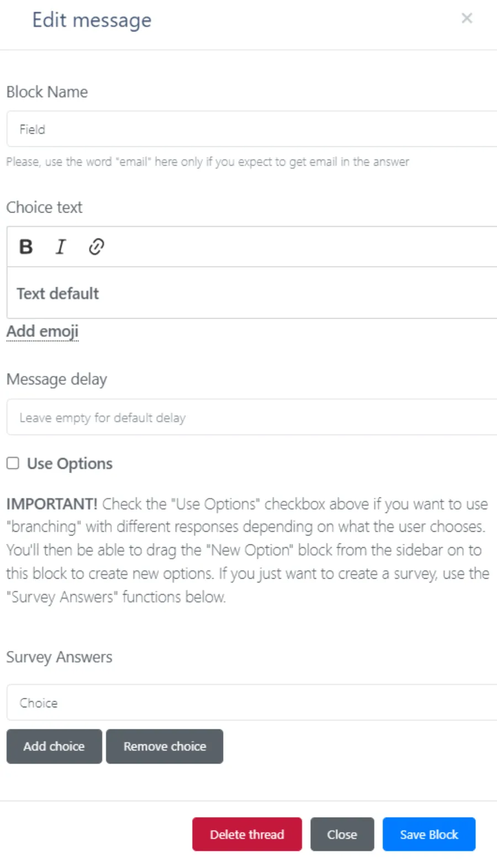Open the Add emoji link
This screenshot has width=497, height=868.
click(x=43, y=331)
